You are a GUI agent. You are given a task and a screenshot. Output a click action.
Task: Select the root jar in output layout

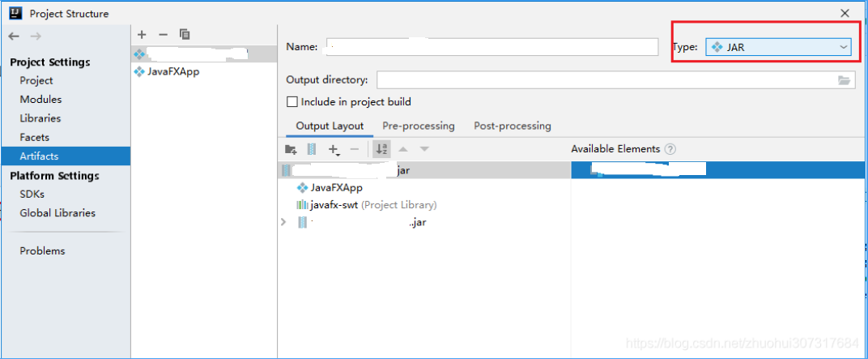pyautogui.click(x=424, y=170)
